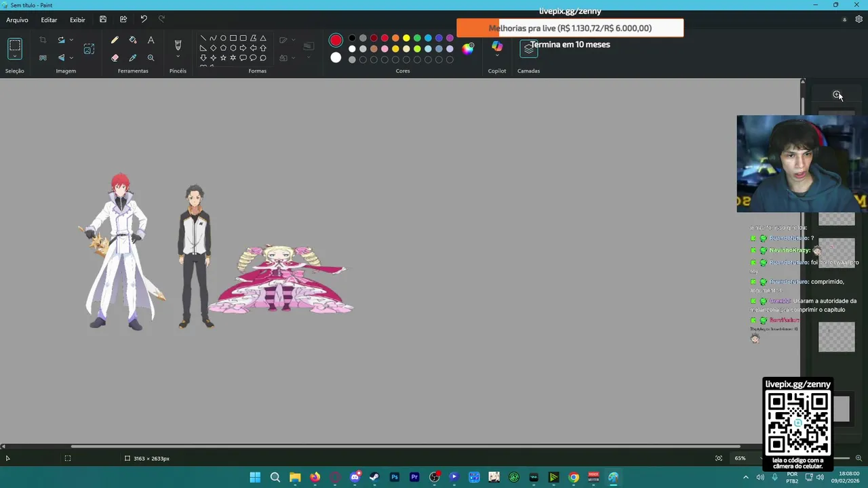Screen dimensions: 868x488
Task: Open the Flip dropdown arrow
Action: click(71, 58)
